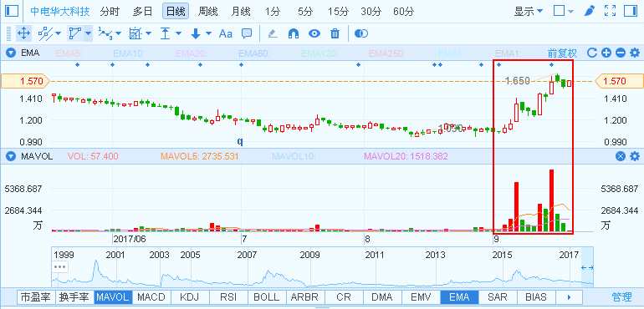Click the chart layout square icon
Screen dimensions: 644x309
click(559, 11)
